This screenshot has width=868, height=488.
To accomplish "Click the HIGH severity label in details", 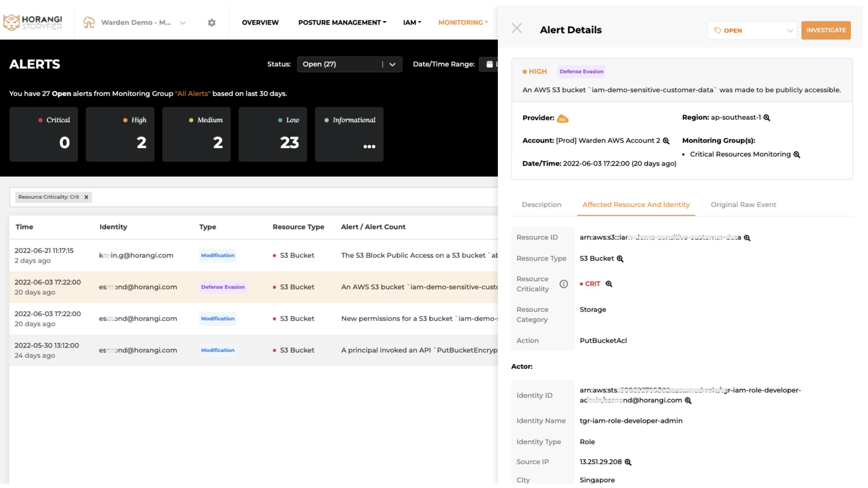I will coord(534,72).
